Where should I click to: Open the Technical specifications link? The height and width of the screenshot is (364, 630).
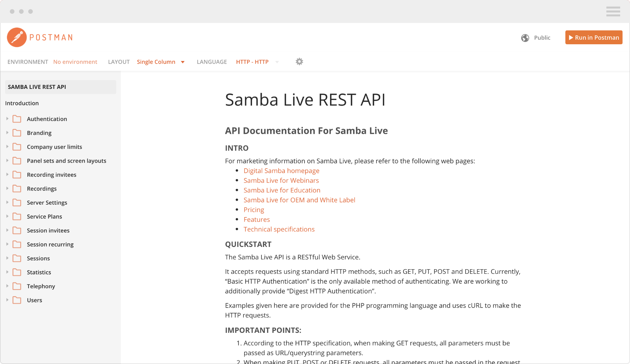point(279,229)
